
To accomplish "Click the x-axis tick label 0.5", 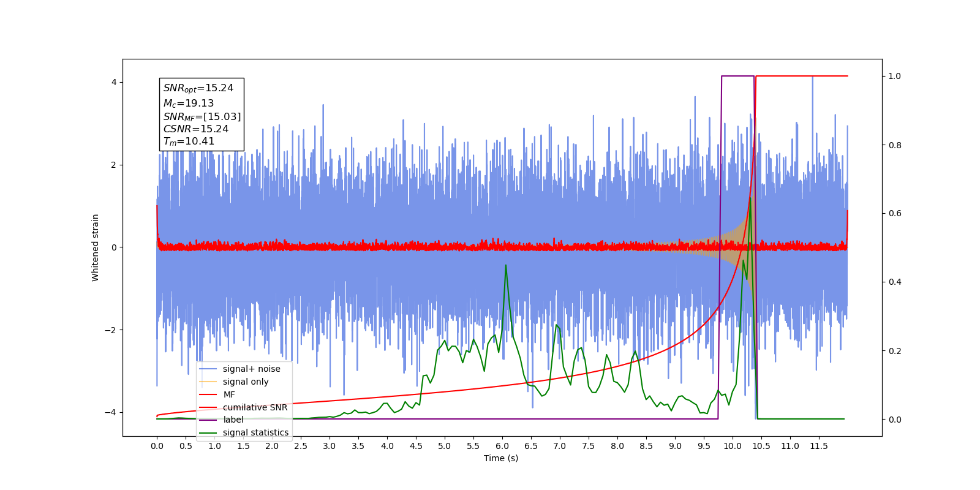I will (186, 446).
